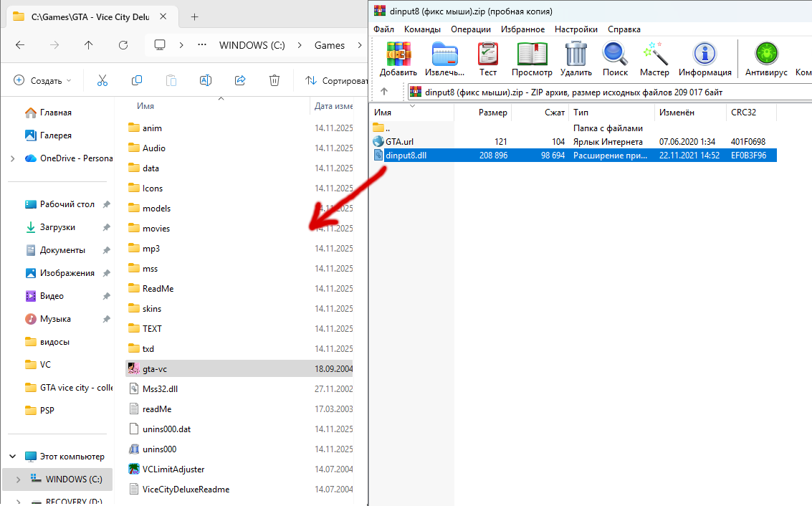The image size is (812, 506).
Task: Run the archive Test (Тест) tool
Action: click(x=488, y=59)
